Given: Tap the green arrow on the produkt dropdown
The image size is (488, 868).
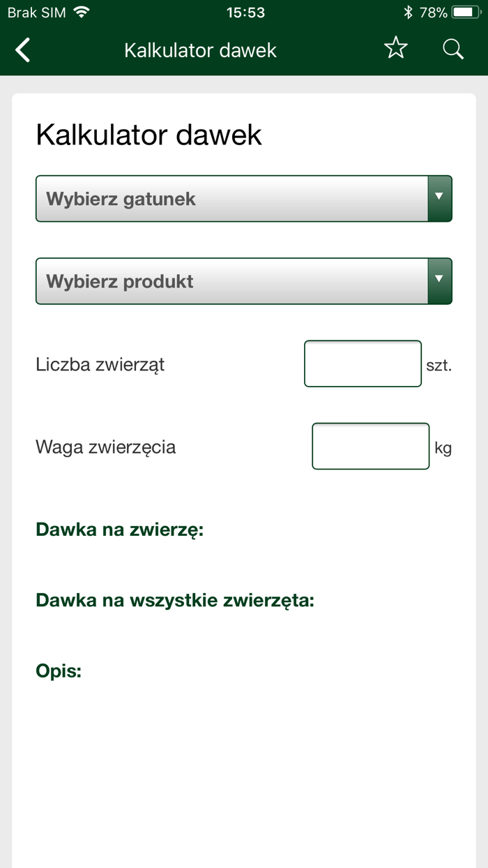Looking at the screenshot, I should coord(440,280).
